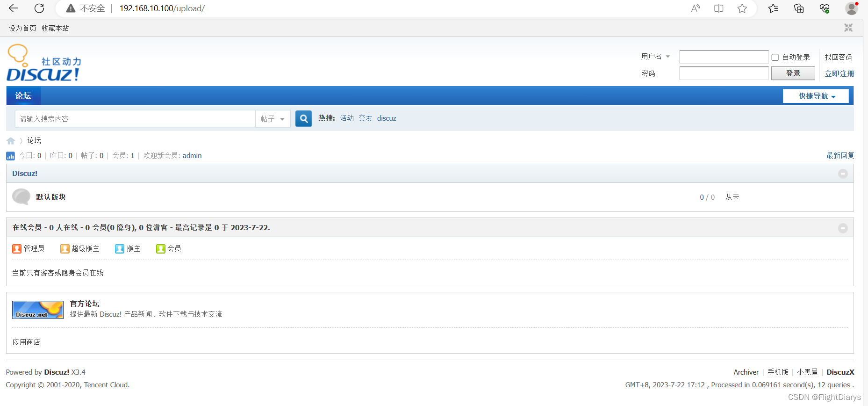Add page to favorites with star icon
This screenshot has height=406, width=868.
(x=742, y=8)
